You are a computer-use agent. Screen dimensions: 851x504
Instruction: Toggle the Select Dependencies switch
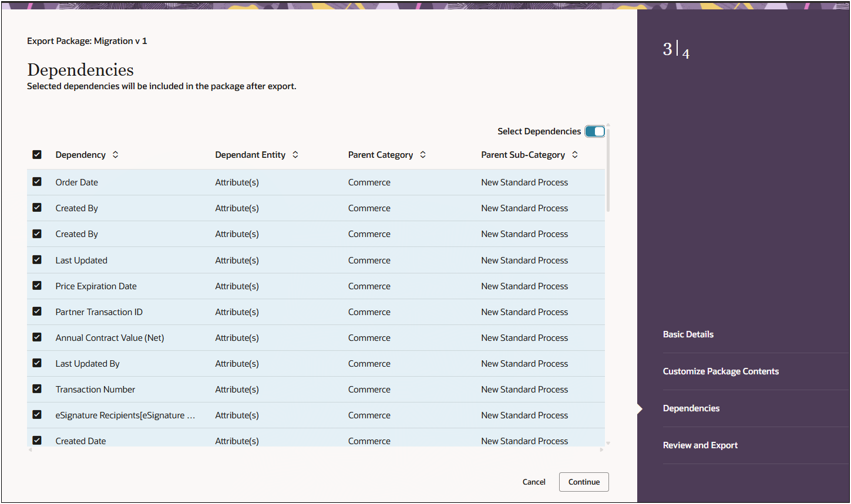(595, 131)
